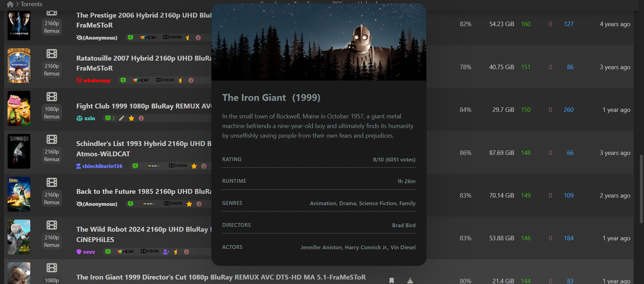Open uploader profile xzin

86,118
